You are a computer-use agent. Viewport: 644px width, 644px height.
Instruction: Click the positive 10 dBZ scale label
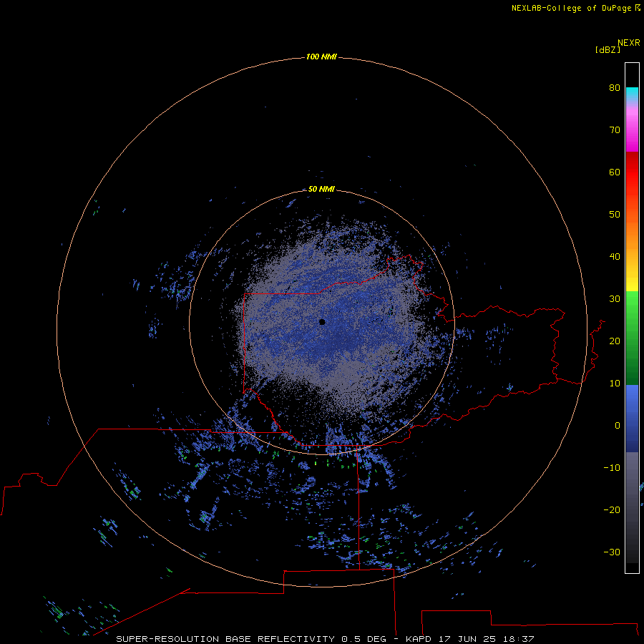point(615,384)
